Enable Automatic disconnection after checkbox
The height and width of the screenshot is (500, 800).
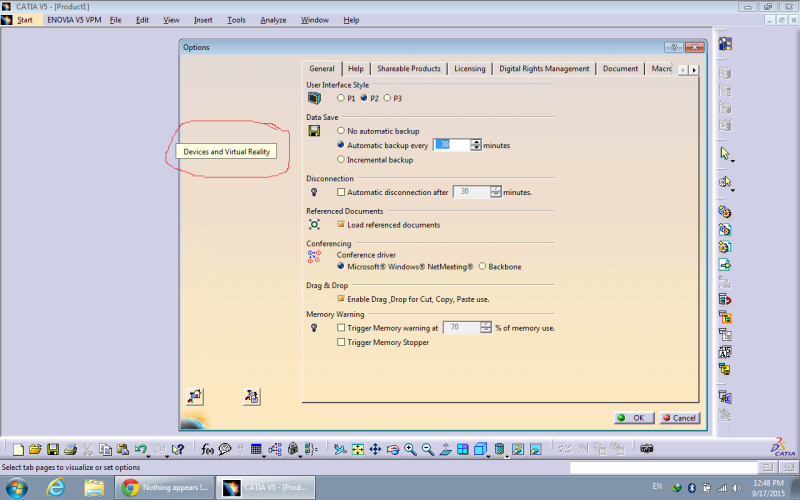click(x=341, y=192)
